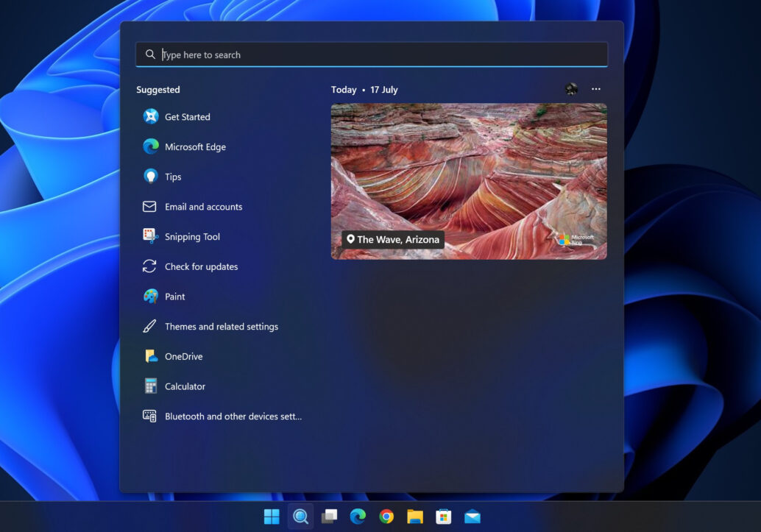
Task: Launch Google Chrome from the taskbar
Action: 386,516
